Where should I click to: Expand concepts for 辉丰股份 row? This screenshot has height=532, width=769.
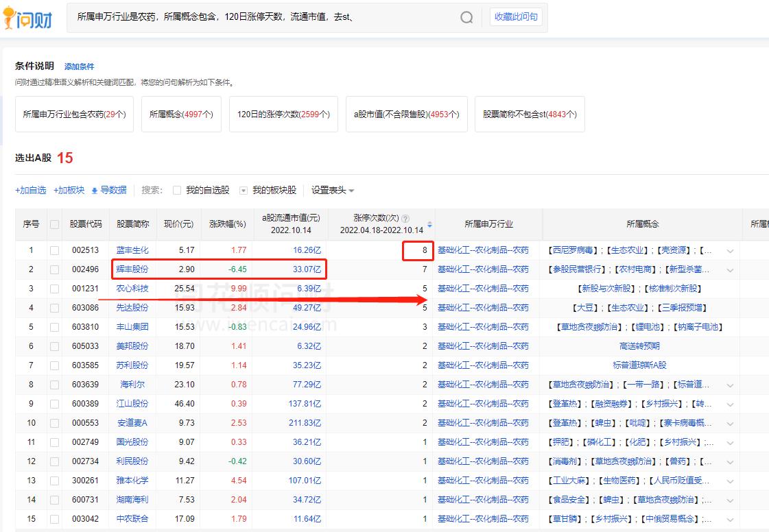[x=731, y=270]
